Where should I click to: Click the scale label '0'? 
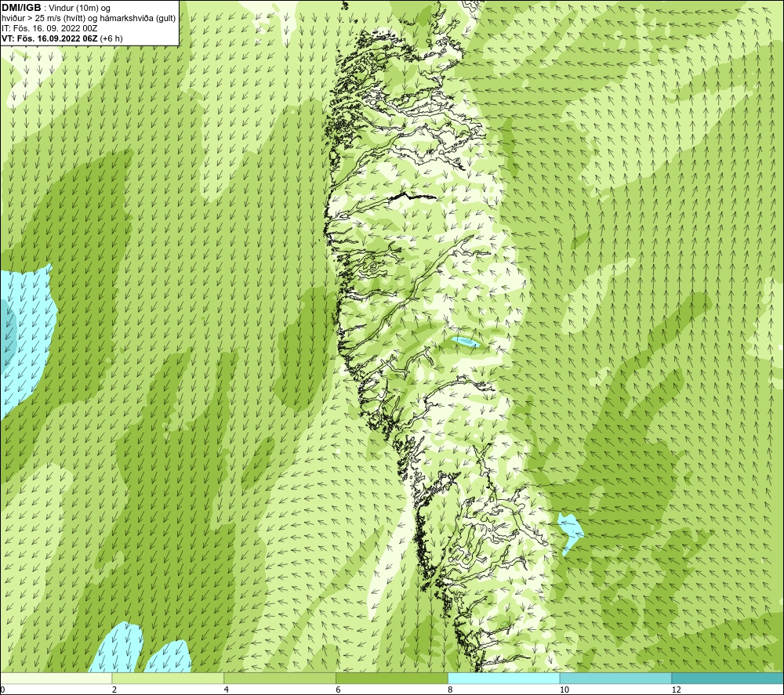(2, 690)
